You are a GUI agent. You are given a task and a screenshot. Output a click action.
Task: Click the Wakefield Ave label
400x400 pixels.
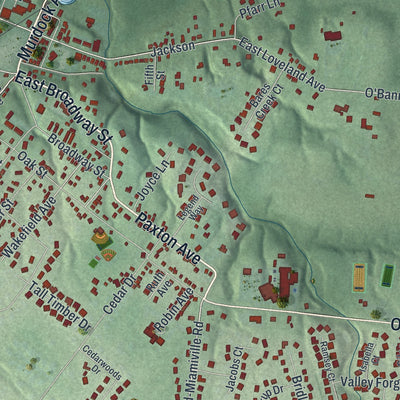pyautogui.click(x=30, y=227)
